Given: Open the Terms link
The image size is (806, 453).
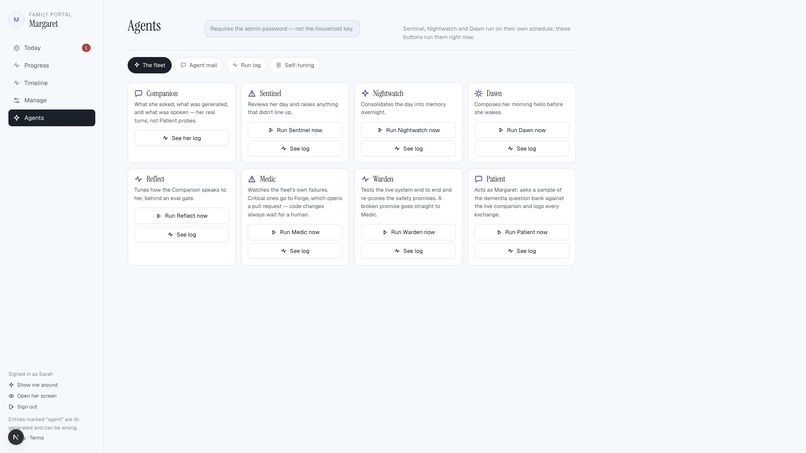Looking at the screenshot, I should pos(36,438).
